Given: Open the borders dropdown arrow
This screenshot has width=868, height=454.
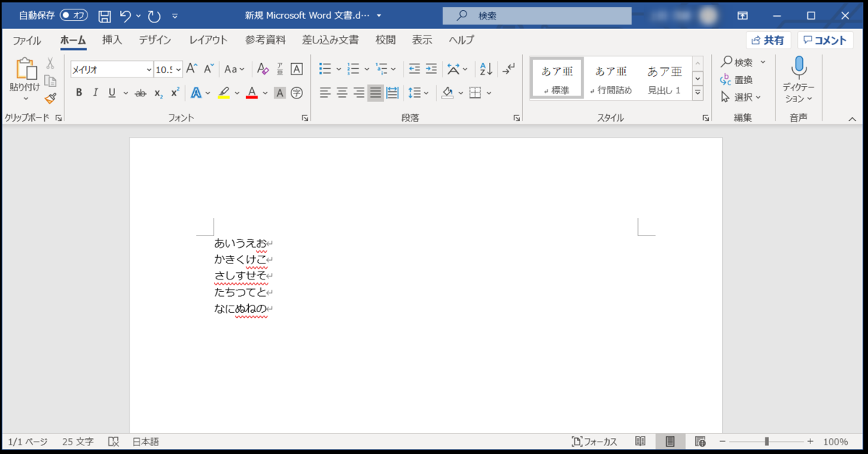Looking at the screenshot, I should tap(489, 93).
